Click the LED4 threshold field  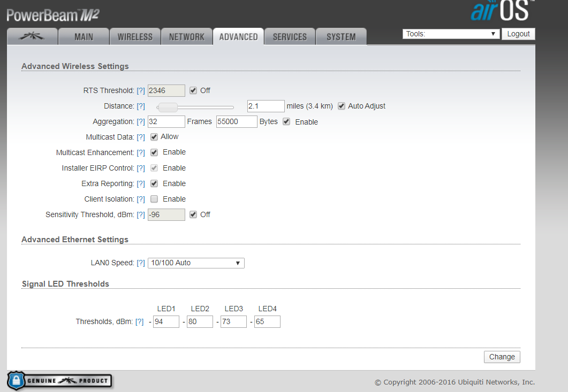pos(267,321)
